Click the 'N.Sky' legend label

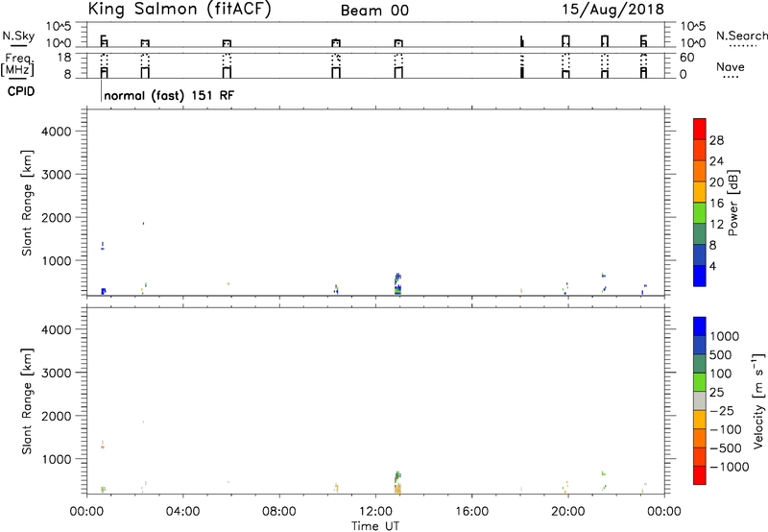pos(18,36)
